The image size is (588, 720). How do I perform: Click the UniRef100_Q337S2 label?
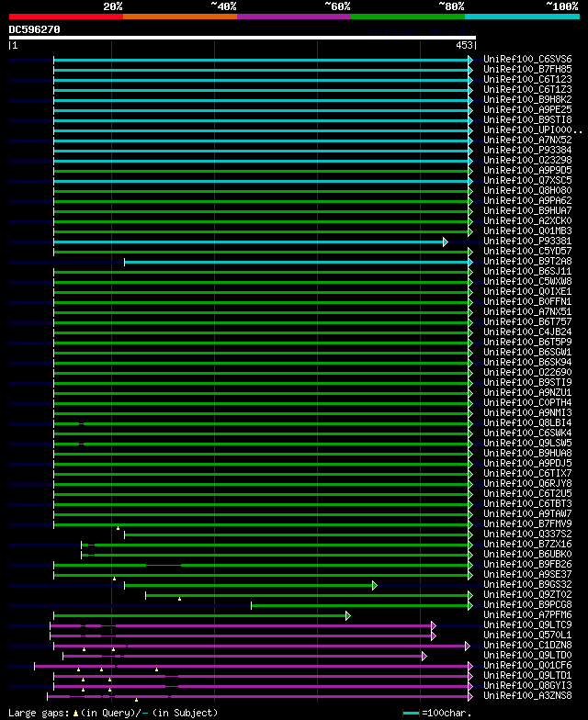(x=527, y=534)
